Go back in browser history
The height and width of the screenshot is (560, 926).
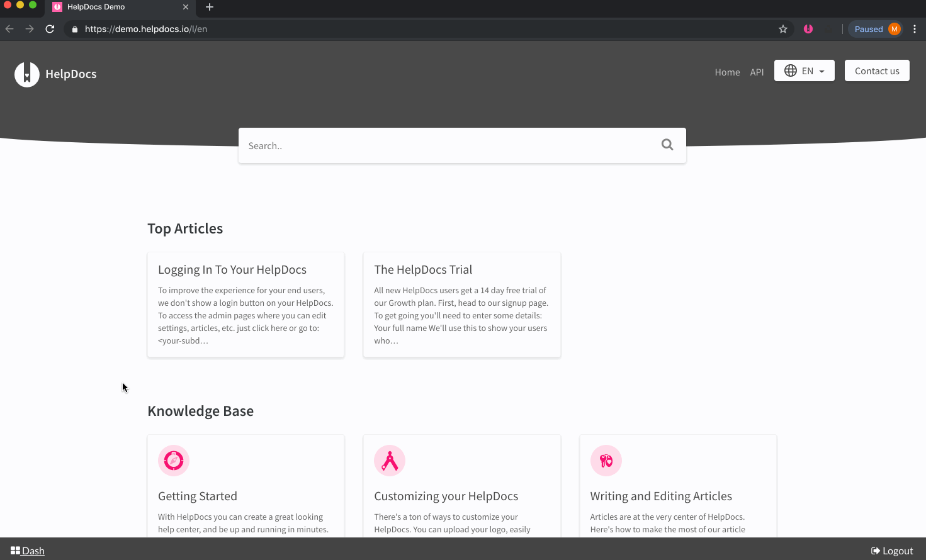click(x=9, y=29)
